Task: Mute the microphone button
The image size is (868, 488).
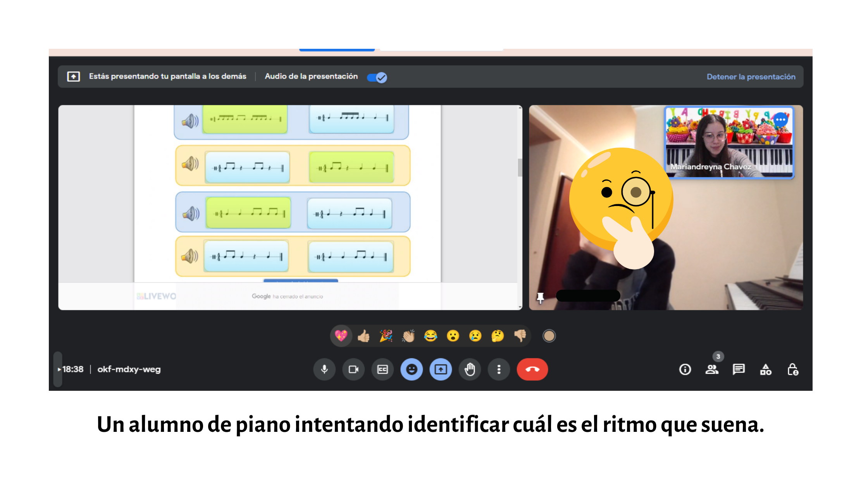Action: [x=324, y=369]
